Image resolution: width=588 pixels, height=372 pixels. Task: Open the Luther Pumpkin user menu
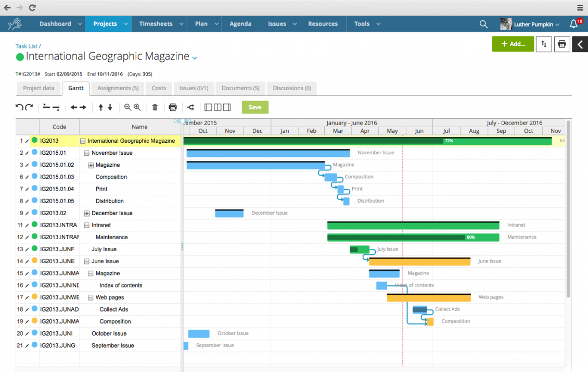tap(530, 24)
